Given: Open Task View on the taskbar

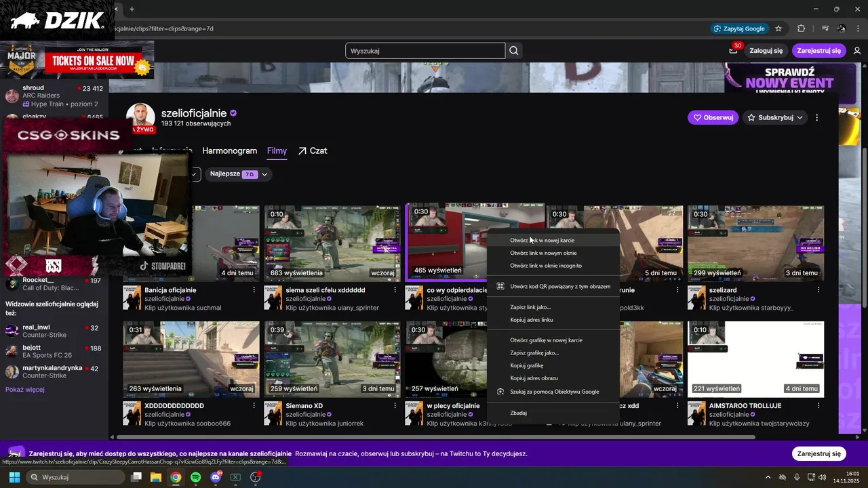Looking at the screenshot, I should 136,477.
